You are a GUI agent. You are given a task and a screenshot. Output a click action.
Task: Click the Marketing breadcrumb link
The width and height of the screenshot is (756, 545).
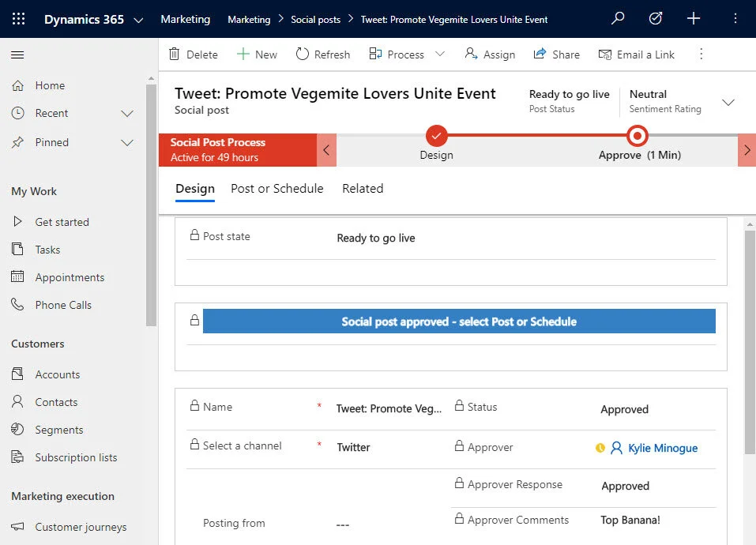(249, 20)
